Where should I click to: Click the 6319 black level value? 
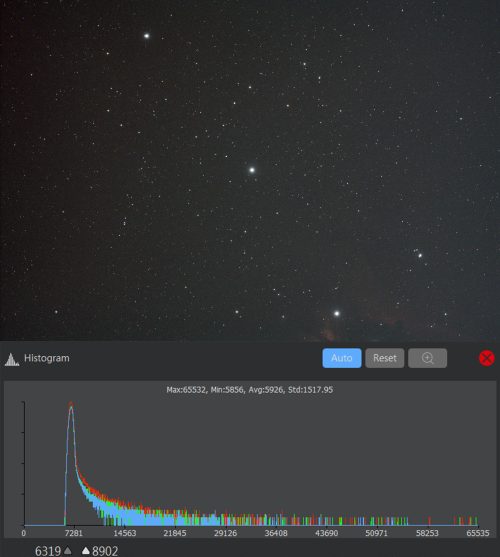[x=48, y=551]
